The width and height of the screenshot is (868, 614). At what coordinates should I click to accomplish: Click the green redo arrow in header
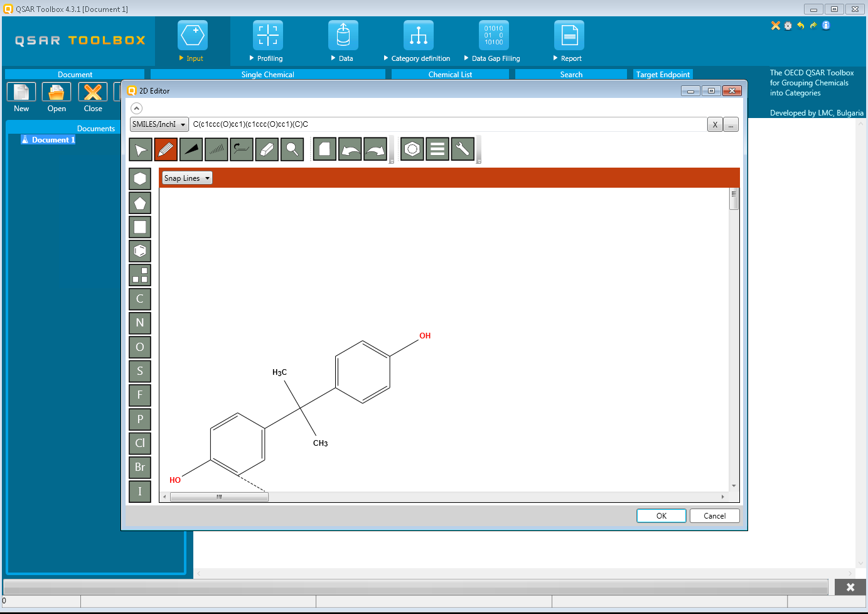tap(813, 26)
